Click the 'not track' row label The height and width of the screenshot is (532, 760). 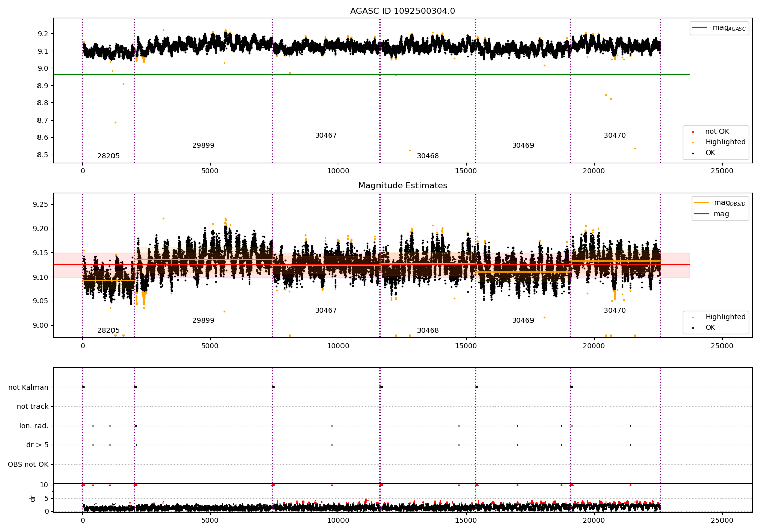coord(32,407)
